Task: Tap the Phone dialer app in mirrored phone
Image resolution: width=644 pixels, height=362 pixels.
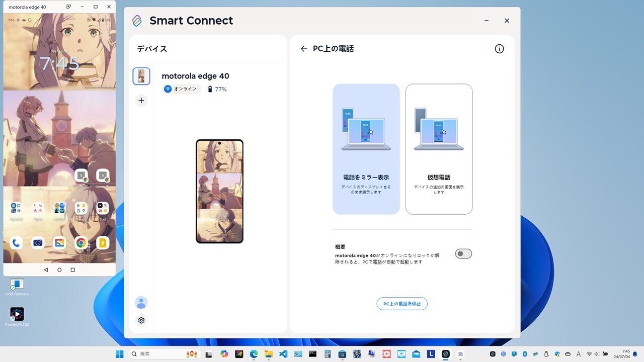Action: [16, 243]
